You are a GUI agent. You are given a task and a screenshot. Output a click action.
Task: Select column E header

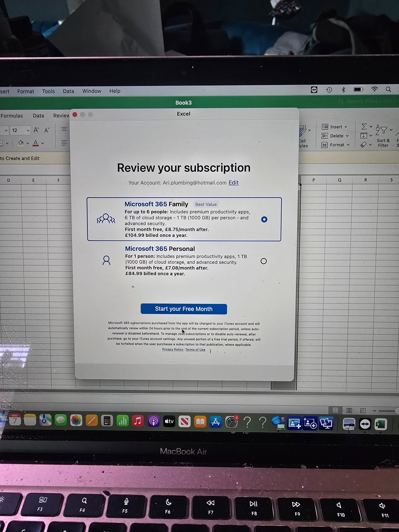33,180
